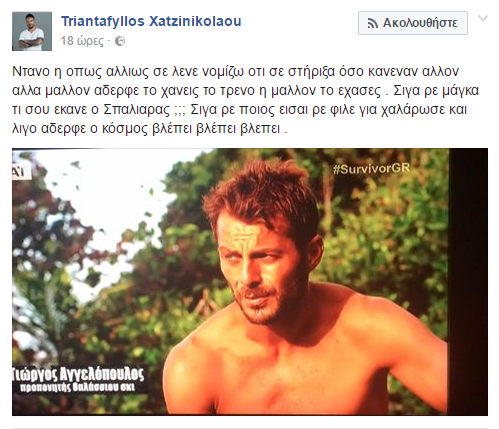Screen dimensions: 499x429
Task: Click the word Ντανο starting the post
Action: [x=31, y=71]
